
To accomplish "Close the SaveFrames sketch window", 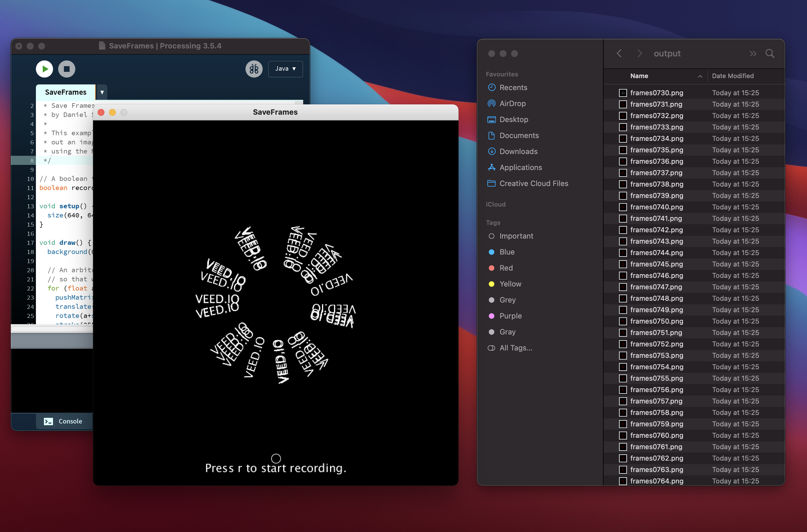I will pos(101,113).
